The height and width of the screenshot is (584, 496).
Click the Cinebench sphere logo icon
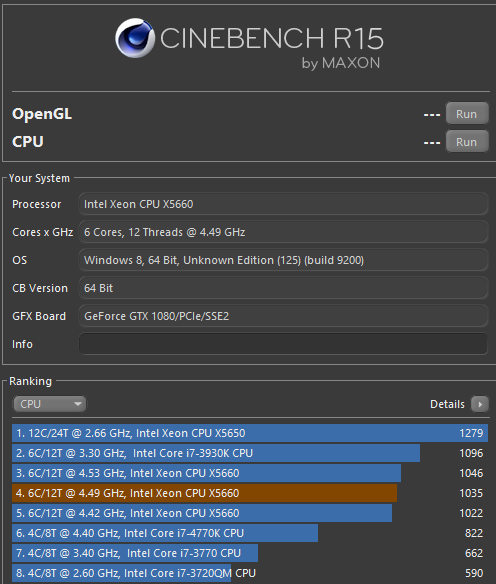[135, 38]
